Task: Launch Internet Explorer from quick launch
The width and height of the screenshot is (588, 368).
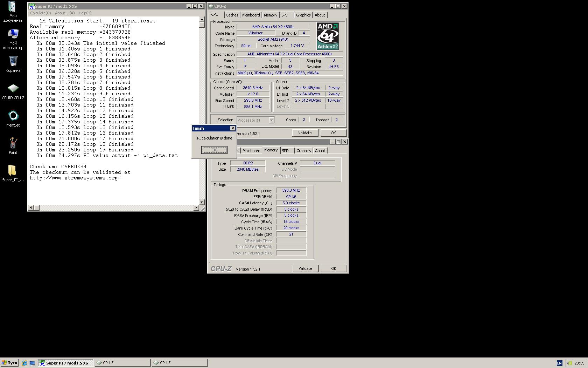Action: [24, 363]
